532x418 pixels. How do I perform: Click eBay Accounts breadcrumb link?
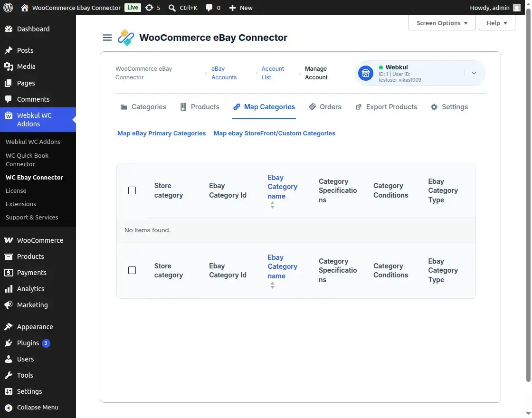coord(224,73)
